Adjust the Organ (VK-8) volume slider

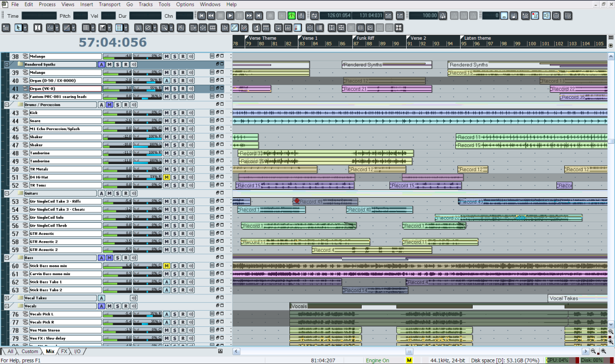[117, 89]
